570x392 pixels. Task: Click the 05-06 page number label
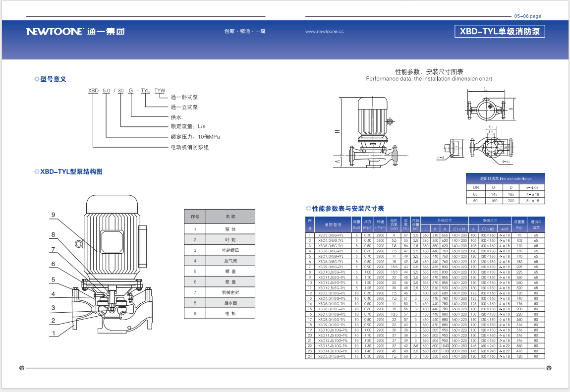[527, 16]
